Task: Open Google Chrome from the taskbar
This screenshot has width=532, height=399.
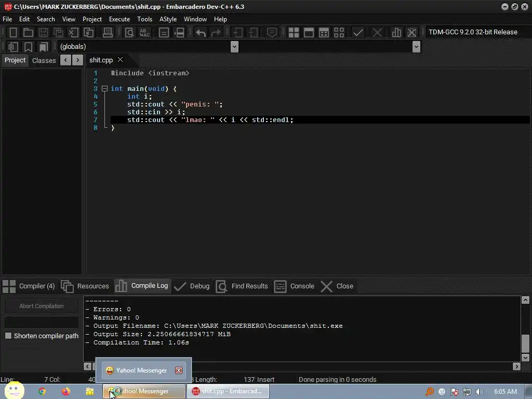Action: pyautogui.click(x=42, y=391)
